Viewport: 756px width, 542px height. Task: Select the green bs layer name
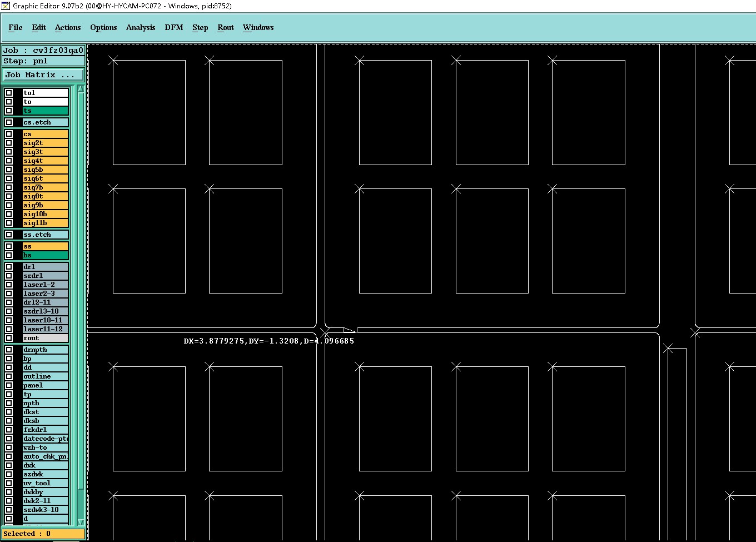46,255
